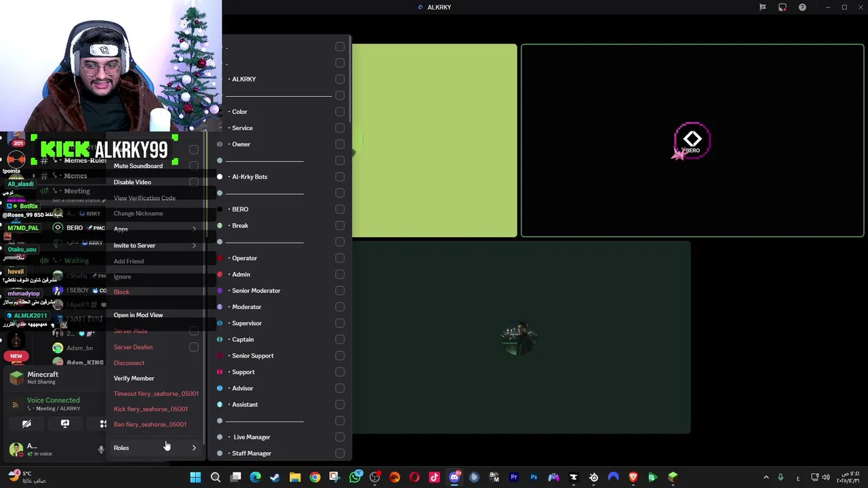The height and width of the screenshot is (488, 868).
Task: Switch to Discord taskbar icon
Action: (454, 477)
